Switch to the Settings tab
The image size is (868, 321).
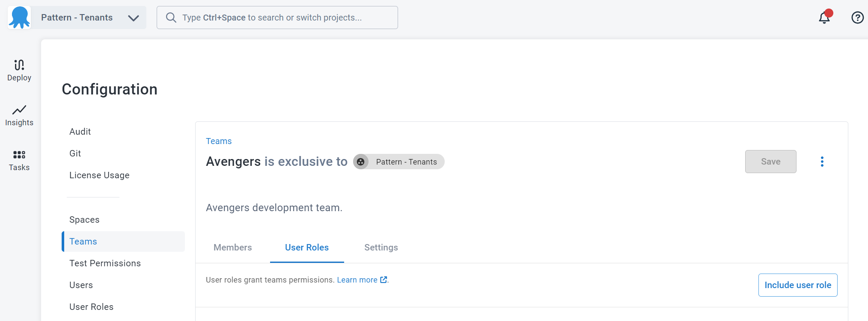click(381, 247)
